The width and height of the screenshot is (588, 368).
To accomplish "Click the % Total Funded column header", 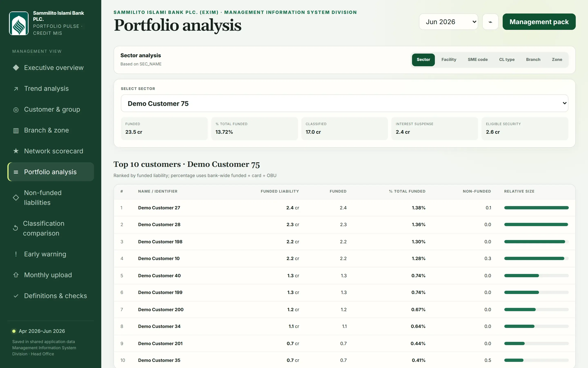I will [x=407, y=191].
